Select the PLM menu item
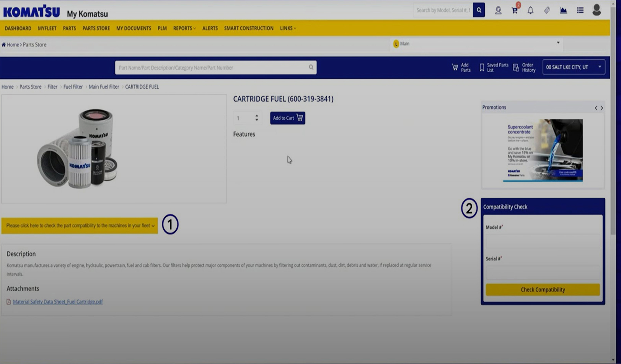 (x=162, y=28)
